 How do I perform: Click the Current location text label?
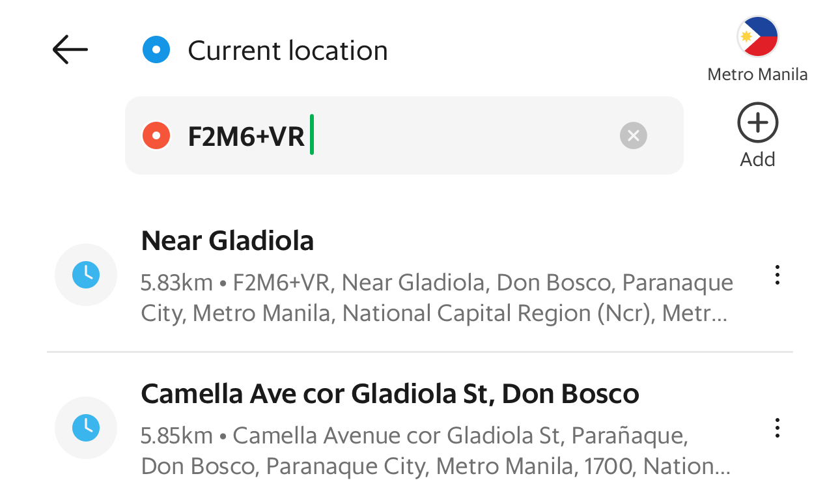pos(288,51)
